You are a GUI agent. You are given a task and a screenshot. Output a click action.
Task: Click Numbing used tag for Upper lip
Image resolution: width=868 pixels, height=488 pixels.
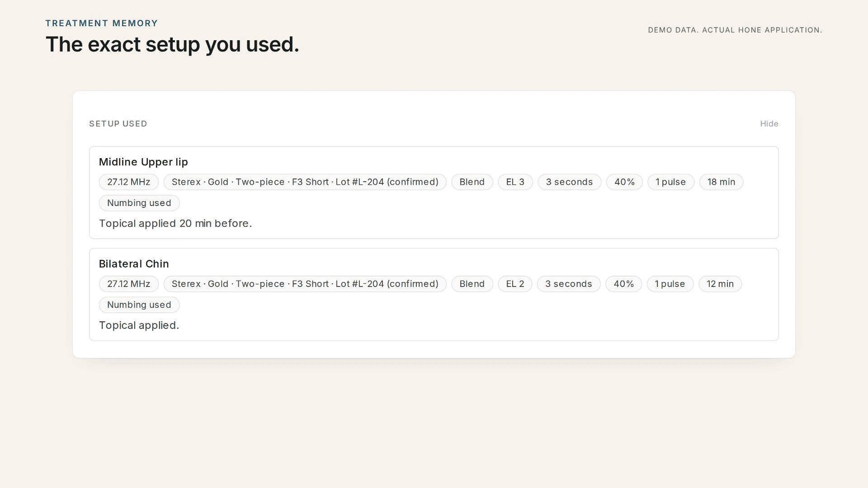(139, 203)
